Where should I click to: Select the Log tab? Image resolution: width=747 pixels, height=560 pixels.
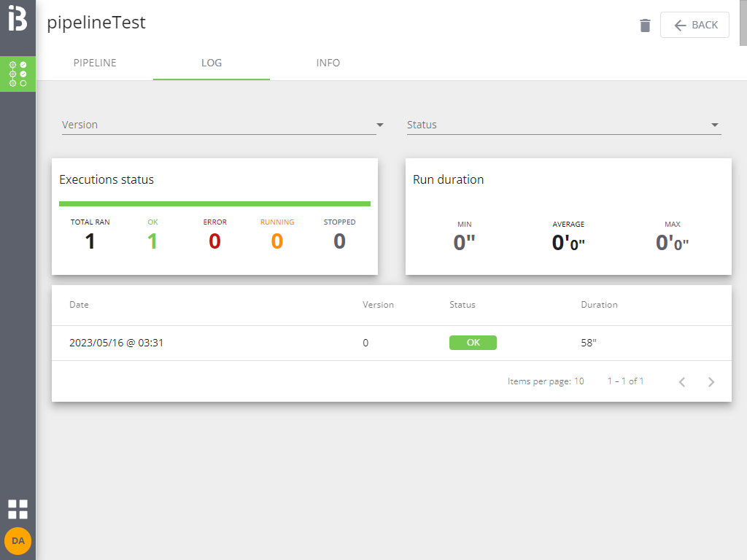pos(212,63)
